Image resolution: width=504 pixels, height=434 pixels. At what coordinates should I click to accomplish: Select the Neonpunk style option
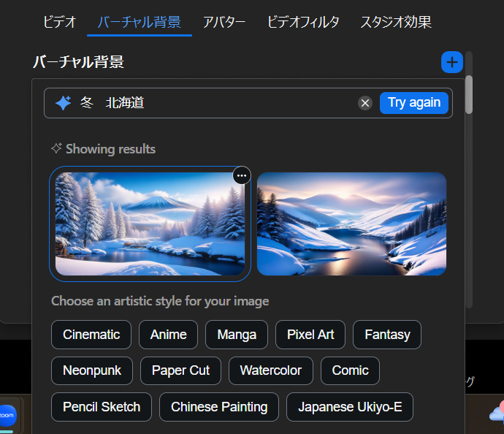92,370
